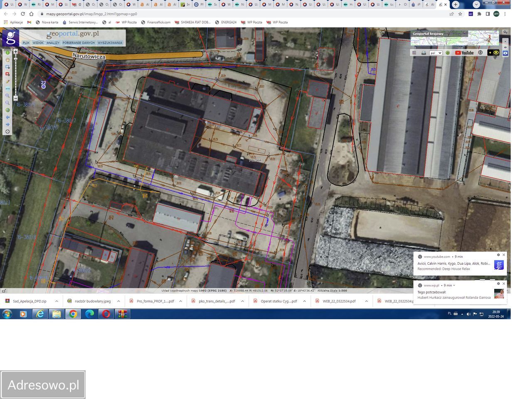Click the green help question icon
The width and height of the screenshot is (532, 399).
click(448, 53)
